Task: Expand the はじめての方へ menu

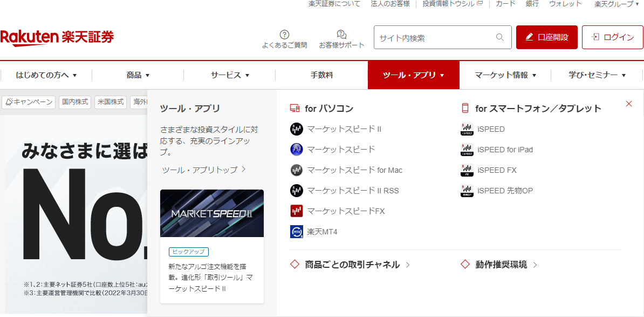Action: coord(46,75)
